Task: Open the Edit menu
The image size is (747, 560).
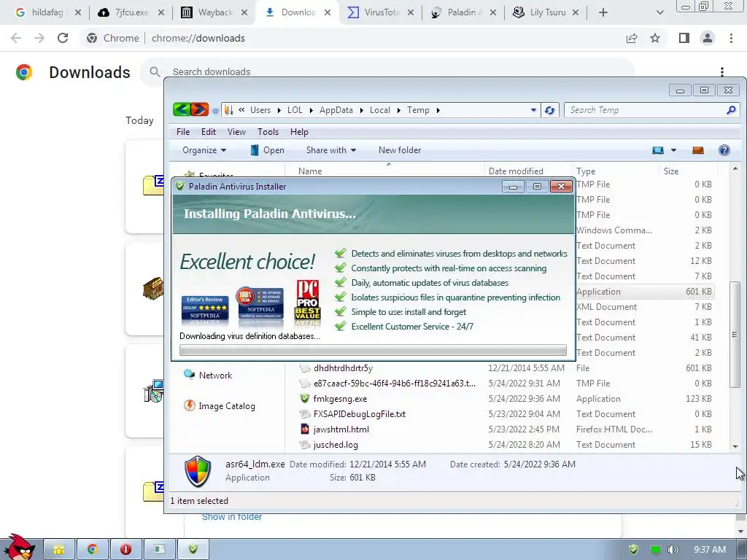Action: tap(208, 132)
